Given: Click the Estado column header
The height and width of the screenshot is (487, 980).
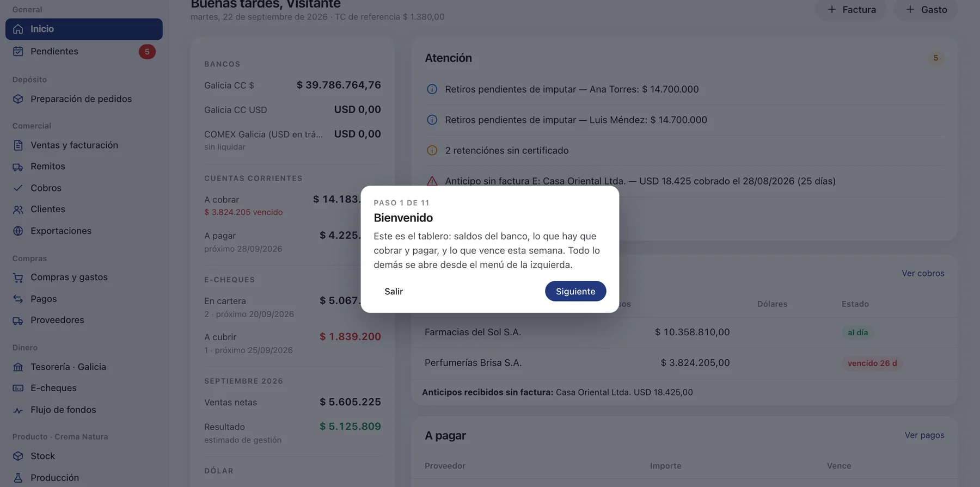Looking at the screenshot, I should 855,304.
